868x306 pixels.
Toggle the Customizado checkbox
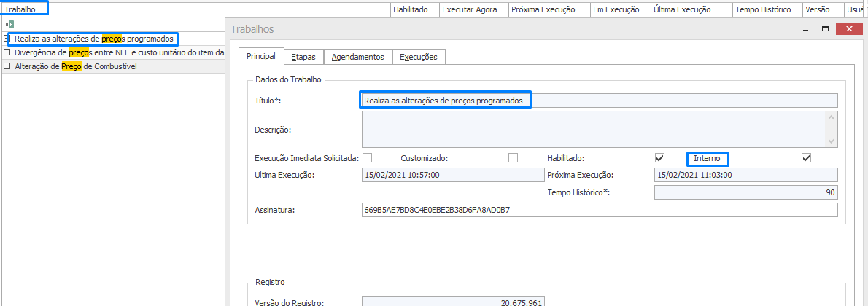(x=514, y=158)
